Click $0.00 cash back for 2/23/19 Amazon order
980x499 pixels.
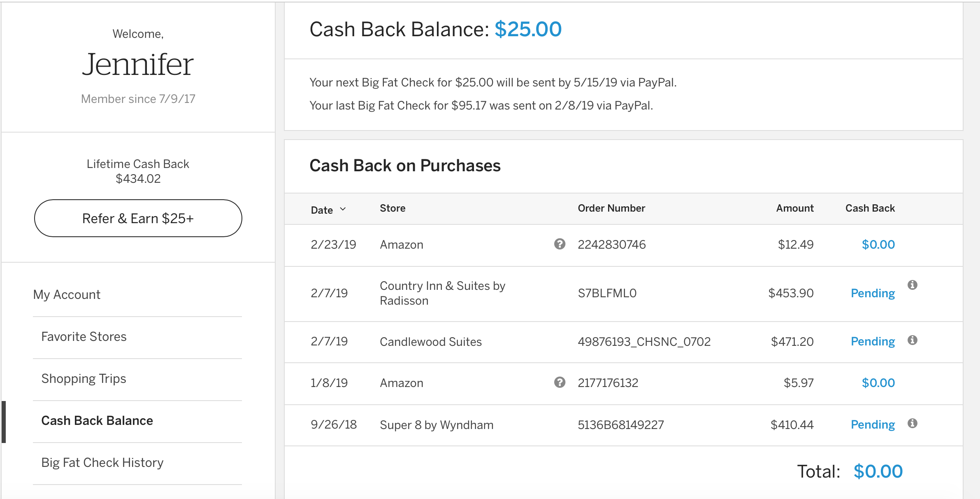click(x=878, y=245)
